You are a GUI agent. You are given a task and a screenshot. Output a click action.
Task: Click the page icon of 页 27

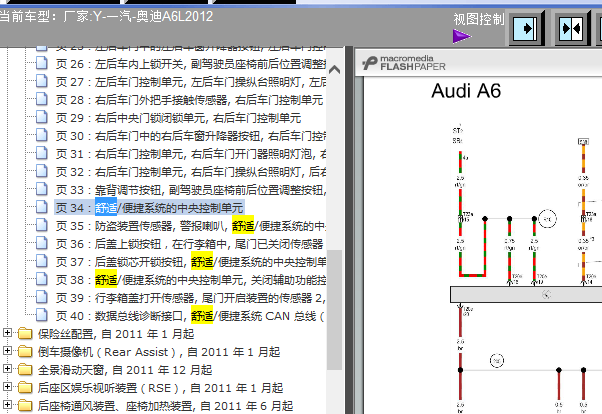(x=41, y=81)
